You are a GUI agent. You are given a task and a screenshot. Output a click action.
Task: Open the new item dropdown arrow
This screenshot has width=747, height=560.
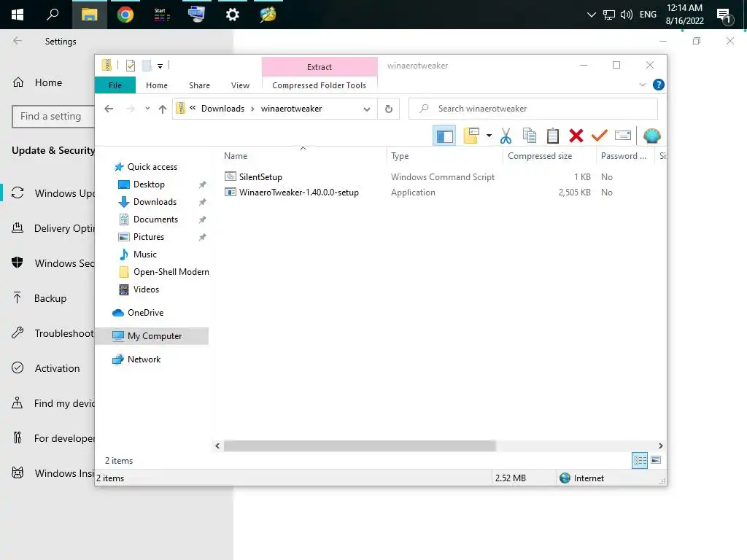coord(489,136)
